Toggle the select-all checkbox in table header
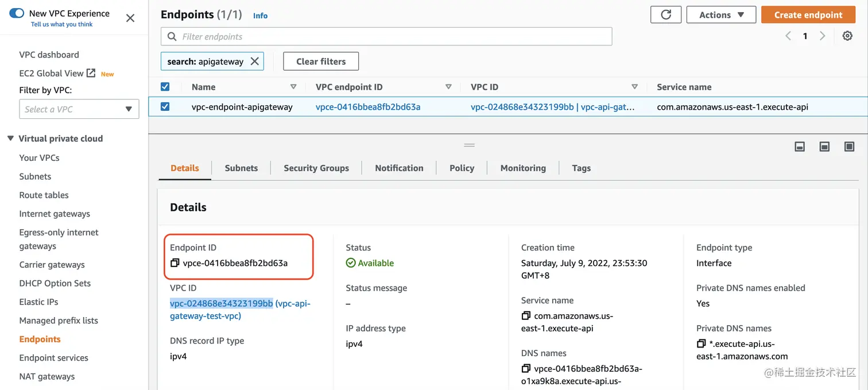Image resolution: width=868 pixels, height=390 pixels. pos(165,87)
